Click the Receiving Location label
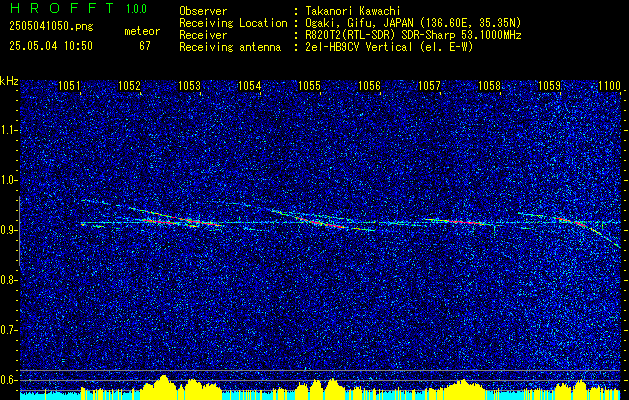This screenshot has width=629, height=400. coord(233,23)
